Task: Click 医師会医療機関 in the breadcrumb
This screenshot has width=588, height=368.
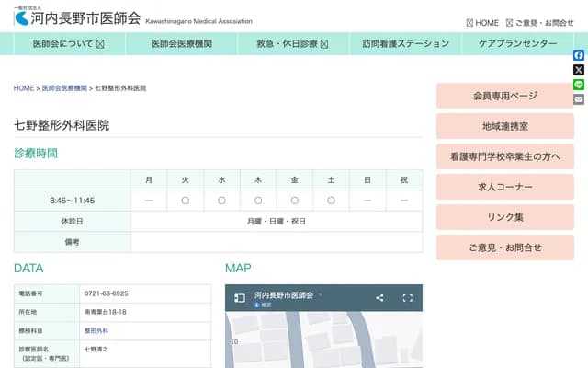Action: click(x=64, y=88)
